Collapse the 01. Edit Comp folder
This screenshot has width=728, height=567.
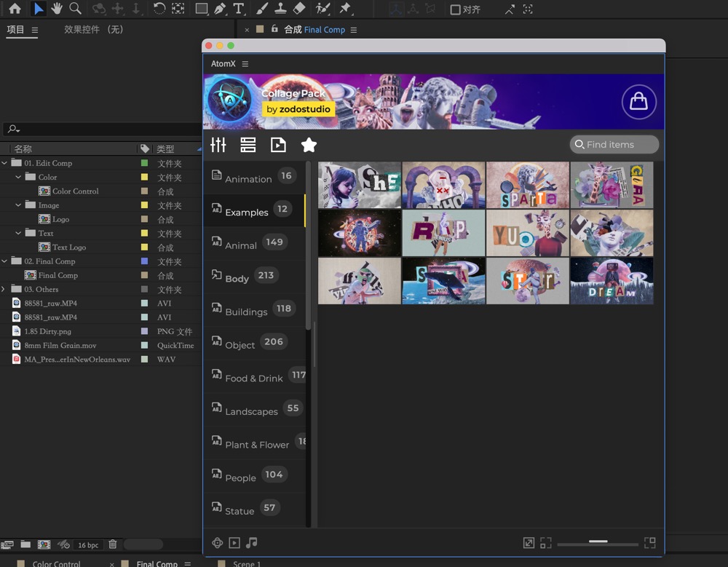pos(4,163)
